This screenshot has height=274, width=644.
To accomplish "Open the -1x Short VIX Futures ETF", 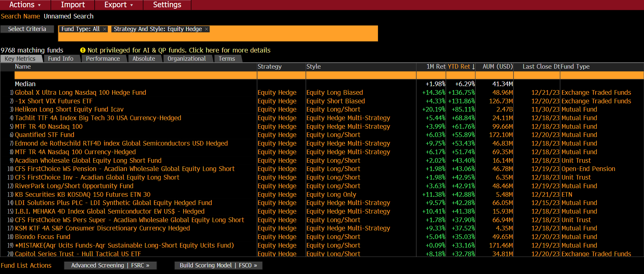I will (54, 101).
